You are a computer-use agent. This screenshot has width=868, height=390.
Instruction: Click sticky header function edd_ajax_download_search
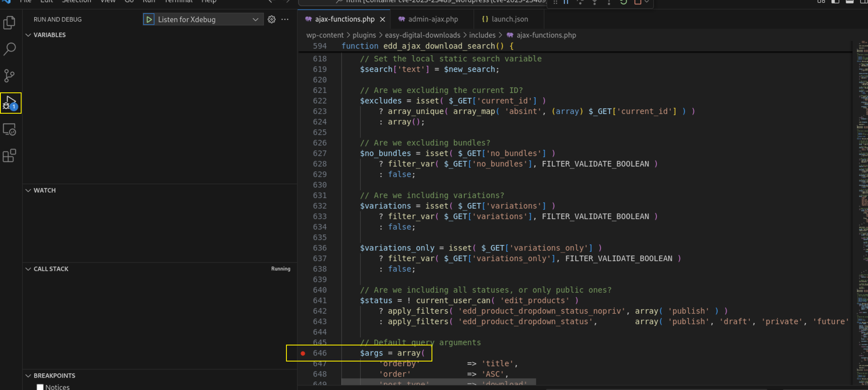(x=427, y=46)
